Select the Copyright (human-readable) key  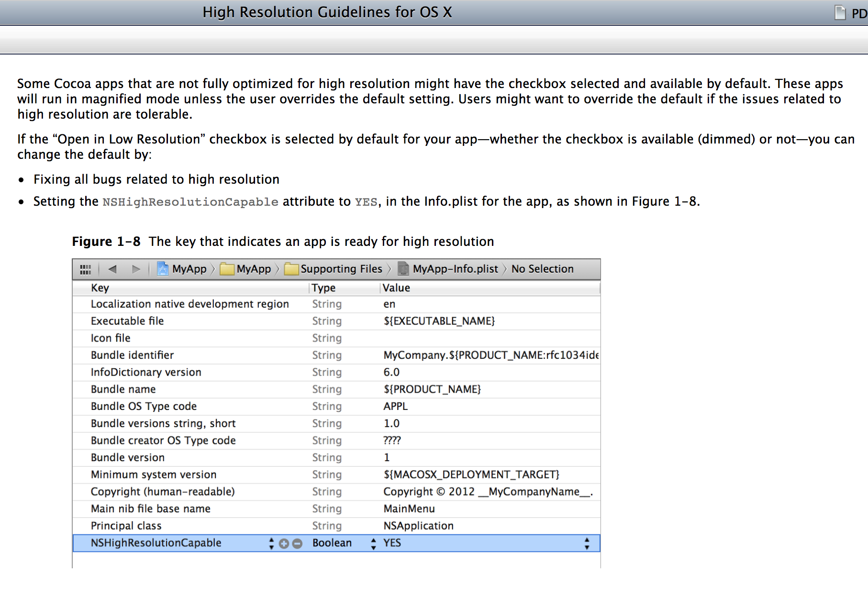(x=163, y=492)
